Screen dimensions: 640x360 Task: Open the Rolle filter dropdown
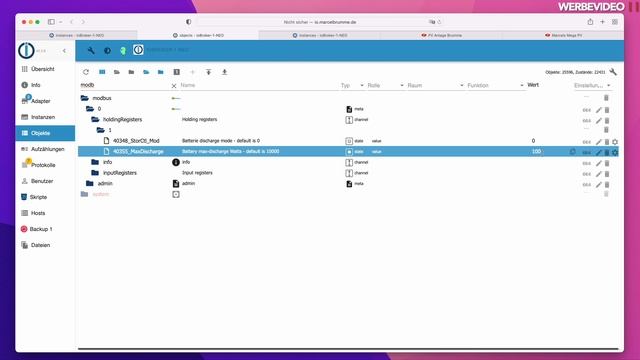click(385, 85)
